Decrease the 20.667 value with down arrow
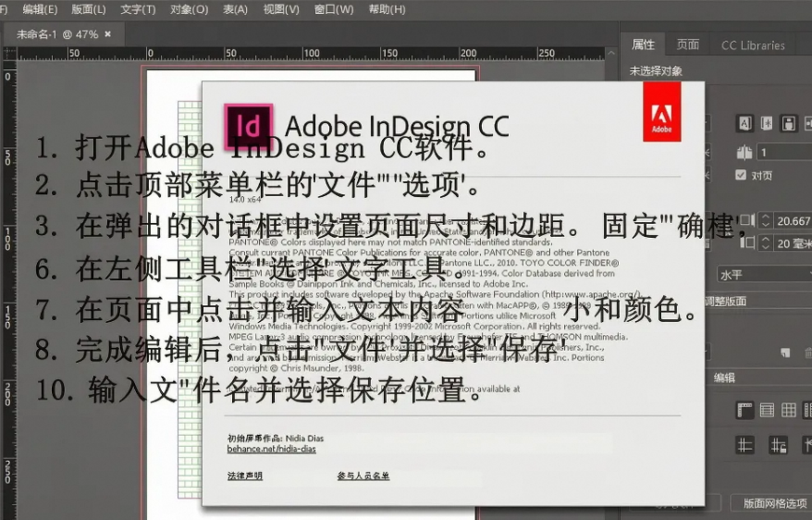This screenshot has height=520, width=812. pos(766,225)
